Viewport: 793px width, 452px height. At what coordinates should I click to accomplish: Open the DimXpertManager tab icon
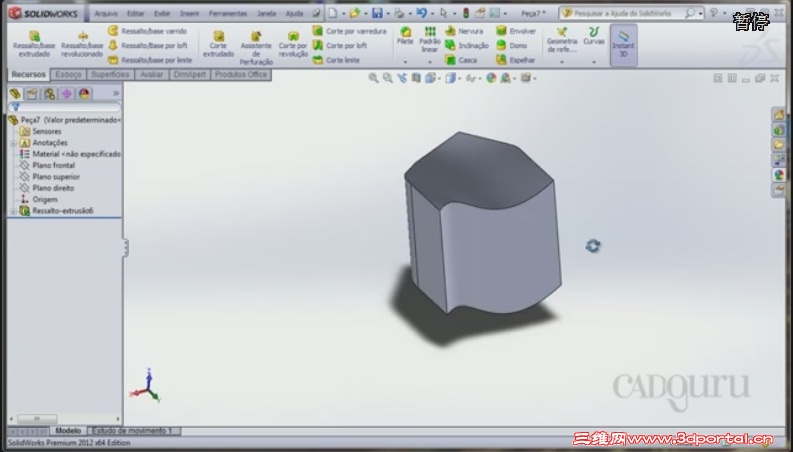point(67,94)
